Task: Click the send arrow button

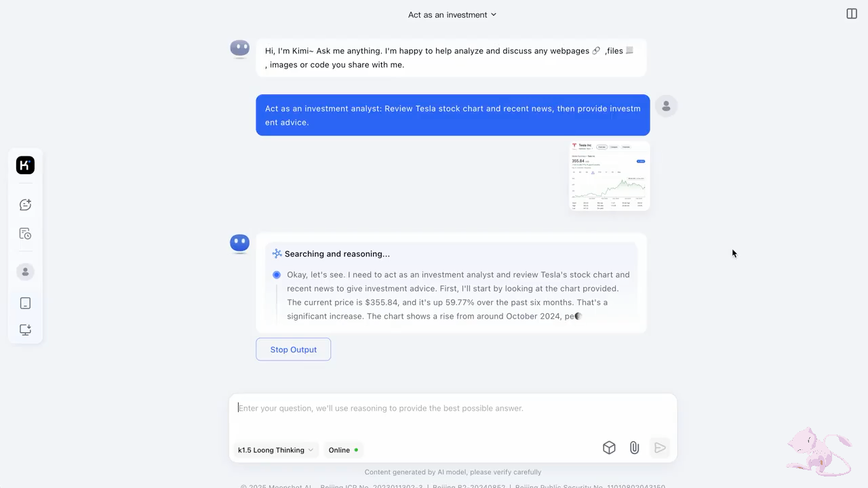Action: (x=660, y=448)
